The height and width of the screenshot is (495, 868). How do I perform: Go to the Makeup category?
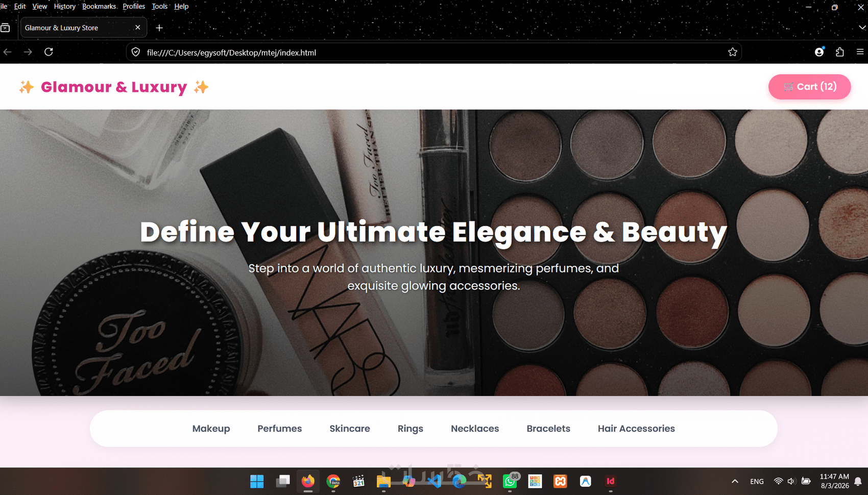click(x=211, y=429)
